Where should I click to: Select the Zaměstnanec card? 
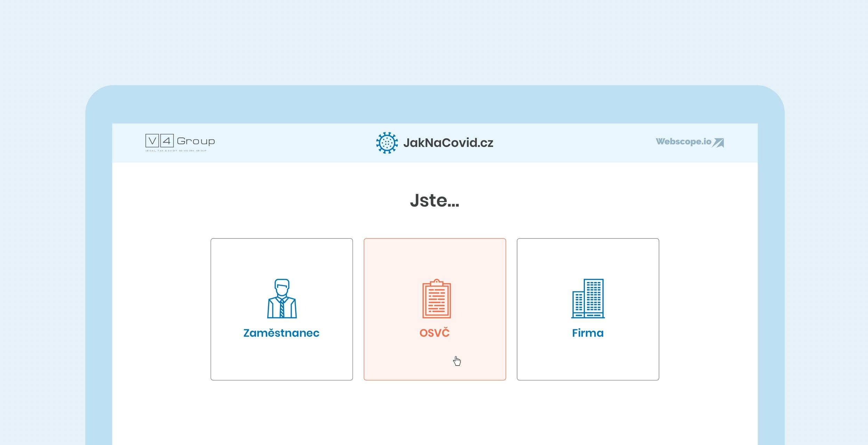point(282,309)
